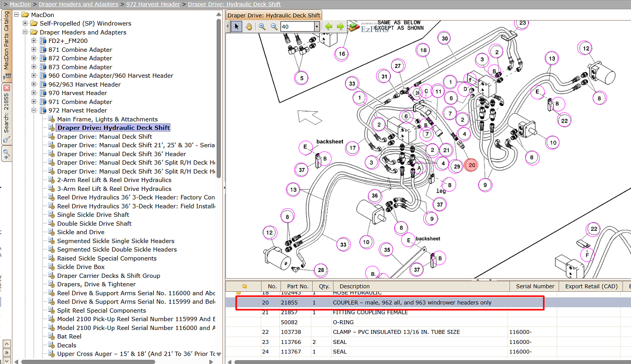Click callout 30 in the diagram
631x364 pixels.
coord(445,38)
